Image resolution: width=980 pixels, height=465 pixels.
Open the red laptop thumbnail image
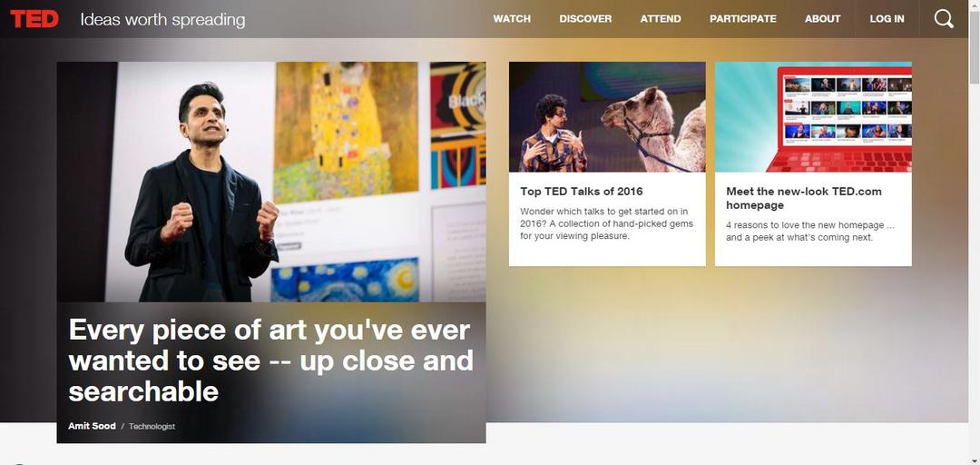(813, 116)
